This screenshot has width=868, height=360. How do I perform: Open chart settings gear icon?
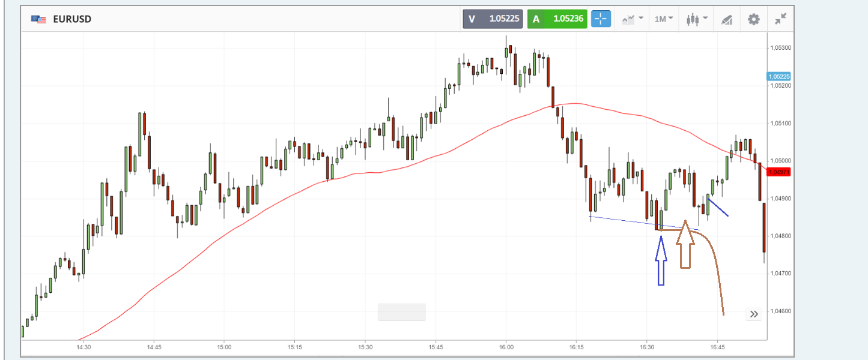(x=753, y=19)
